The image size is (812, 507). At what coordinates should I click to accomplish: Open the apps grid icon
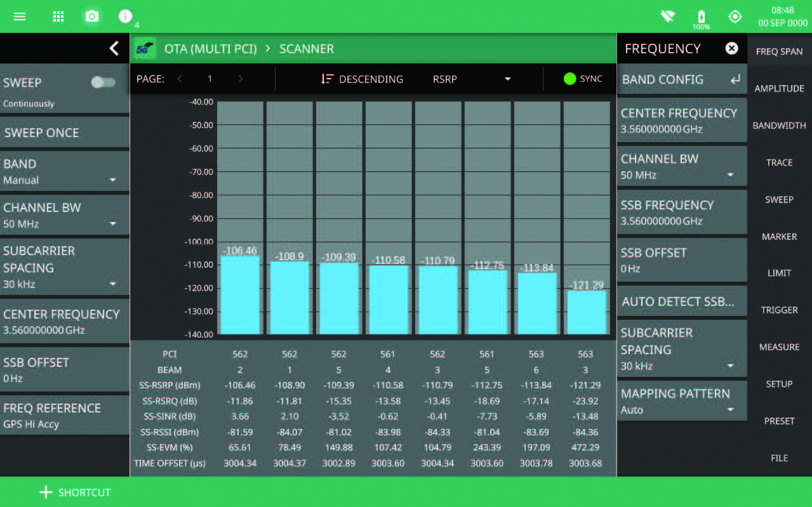click(58, 16)
